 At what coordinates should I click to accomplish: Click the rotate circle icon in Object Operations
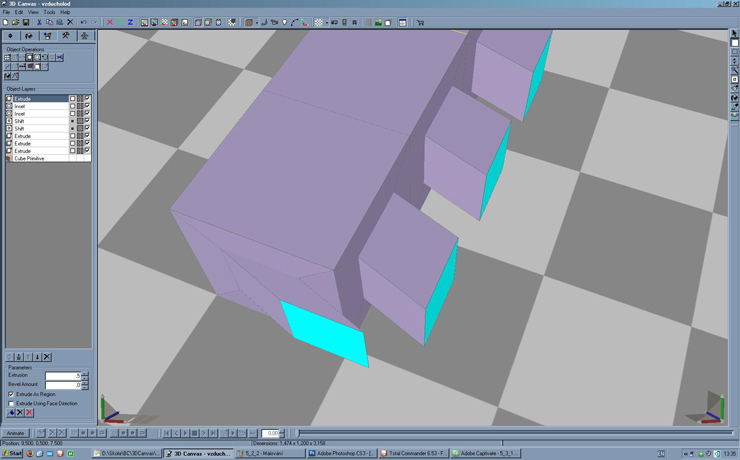(x=45, y=58)
